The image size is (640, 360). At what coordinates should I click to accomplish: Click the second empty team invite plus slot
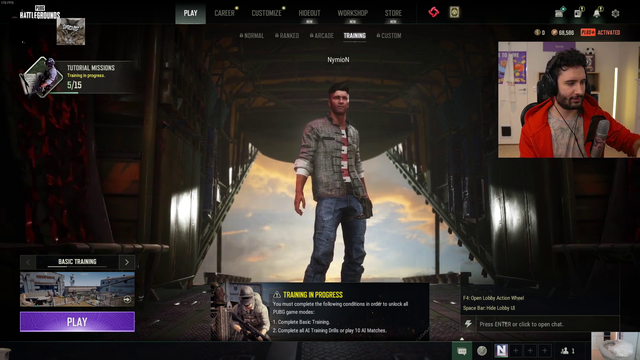pyautogui.click(x=530, y=351)
